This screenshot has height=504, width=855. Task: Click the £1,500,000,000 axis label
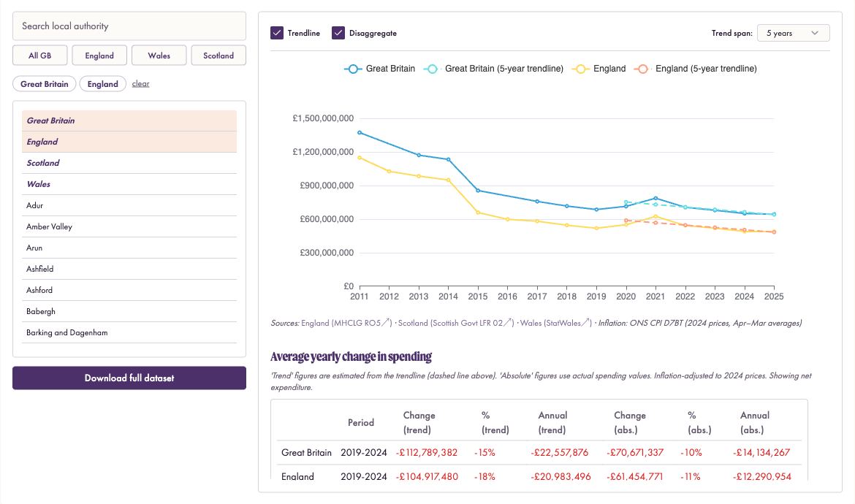(323, 118)
